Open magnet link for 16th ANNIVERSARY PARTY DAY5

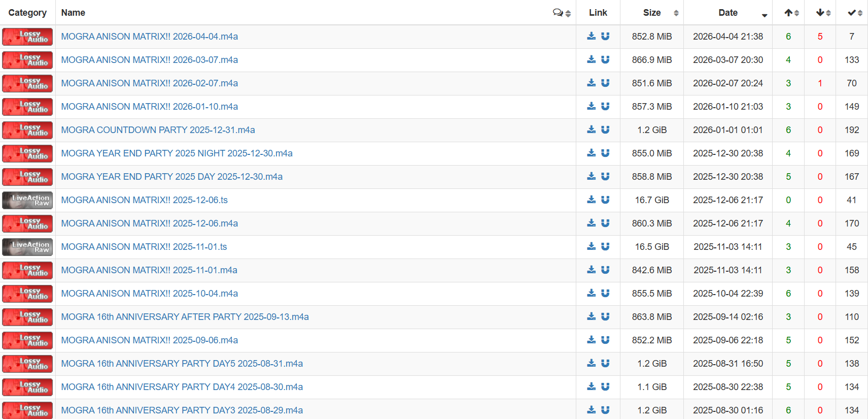pyautogui.click(x=605, y=363)
